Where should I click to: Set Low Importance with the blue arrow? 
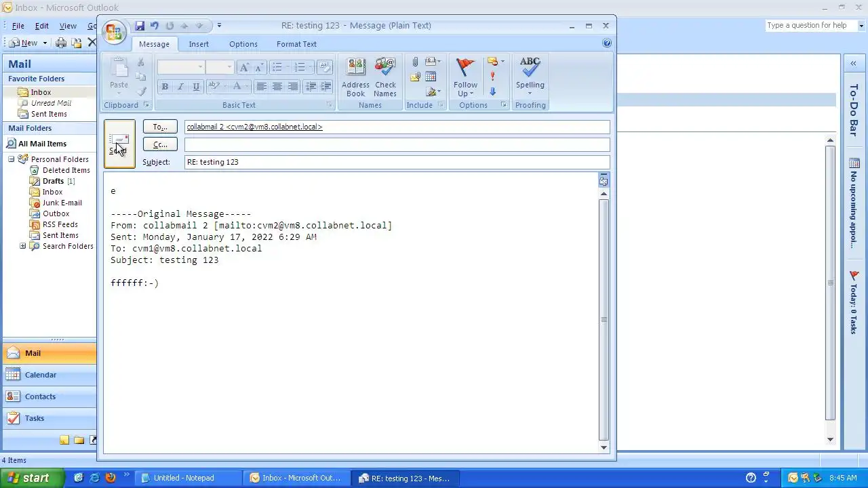pyautogui.click(x=492, y=91)
